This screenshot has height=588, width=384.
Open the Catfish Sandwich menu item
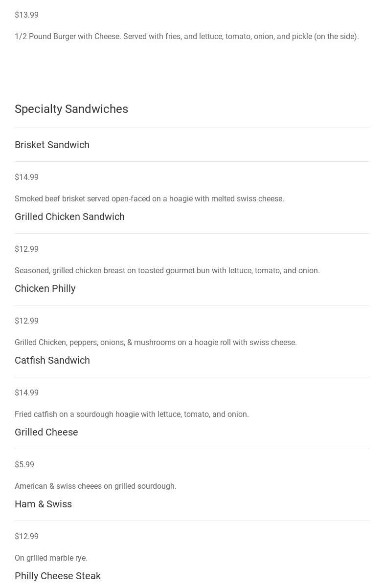coord(52,360)
